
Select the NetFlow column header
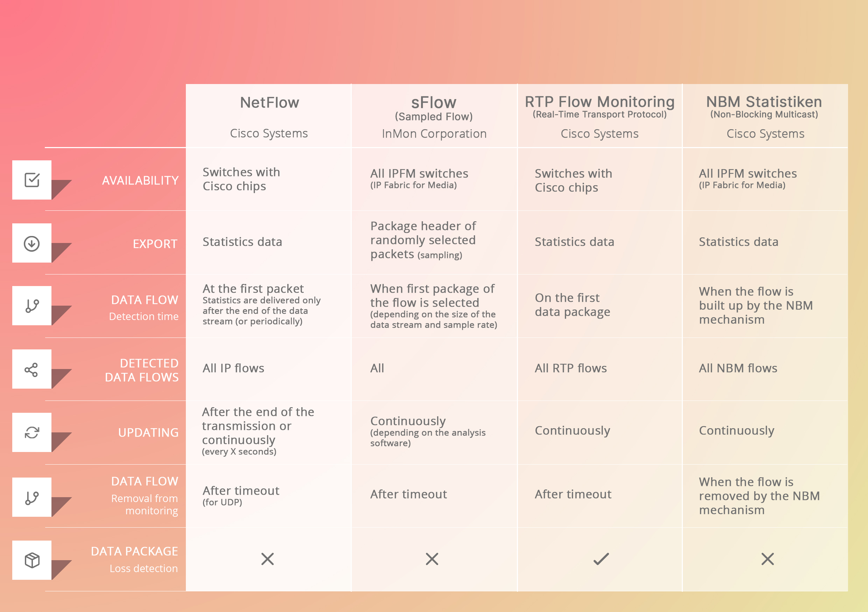[x=269, y=103]
